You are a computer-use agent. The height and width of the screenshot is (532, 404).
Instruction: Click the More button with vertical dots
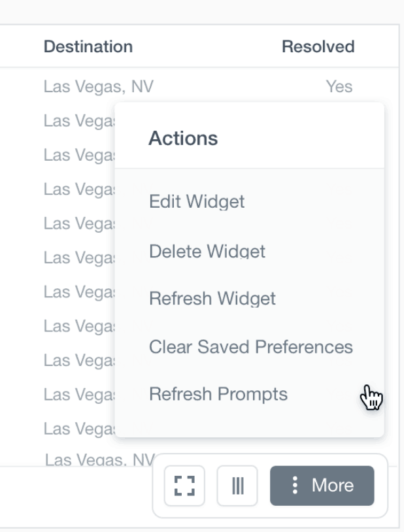(x=322, y=486)
